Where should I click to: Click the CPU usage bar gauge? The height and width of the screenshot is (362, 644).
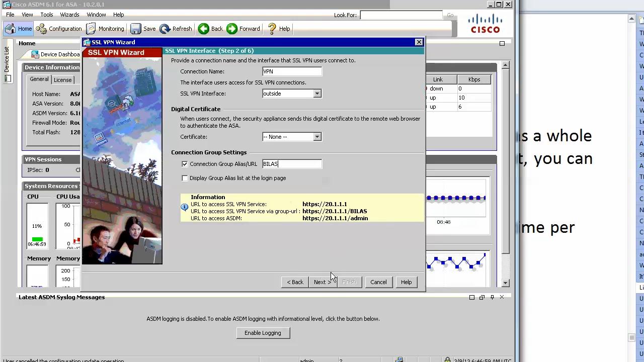[x=37, y=225]
